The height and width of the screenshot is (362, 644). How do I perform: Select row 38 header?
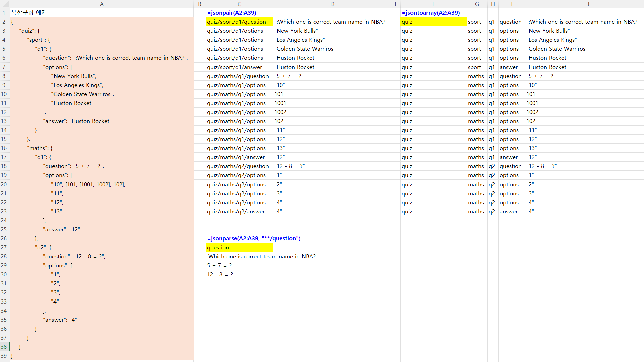(4, 347)
